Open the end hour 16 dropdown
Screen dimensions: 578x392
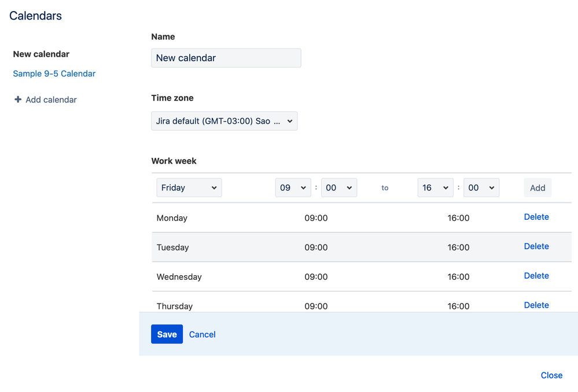tap(435, 188)
